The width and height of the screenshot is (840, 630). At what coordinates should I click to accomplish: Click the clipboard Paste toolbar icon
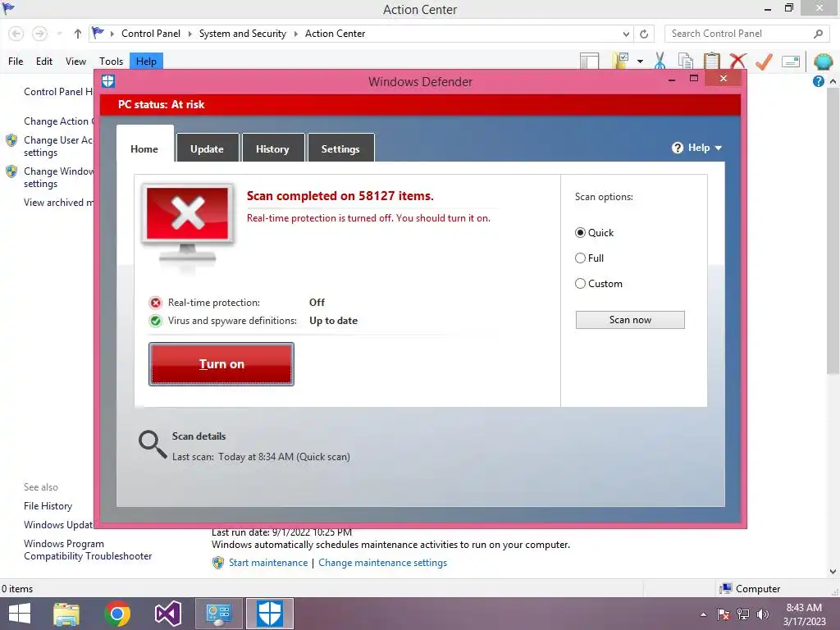click(711, 61)
